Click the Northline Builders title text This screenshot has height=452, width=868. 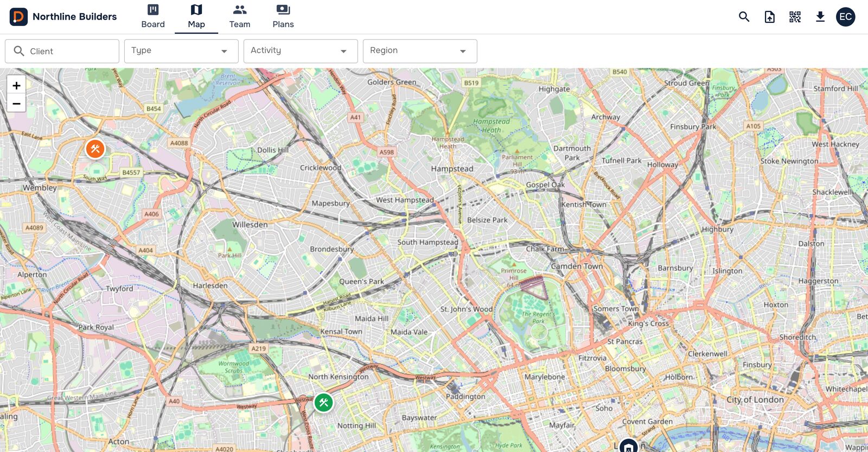(x=75, y=17)
